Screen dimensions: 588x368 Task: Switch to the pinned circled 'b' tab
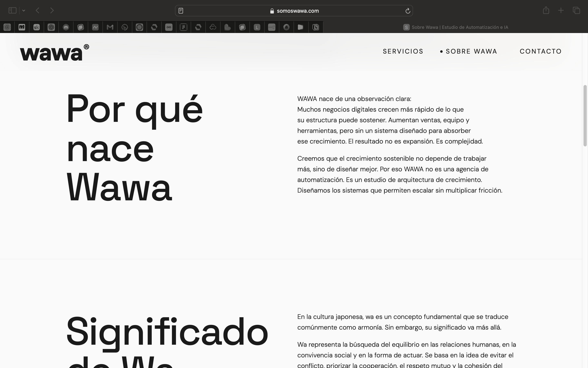125,27
